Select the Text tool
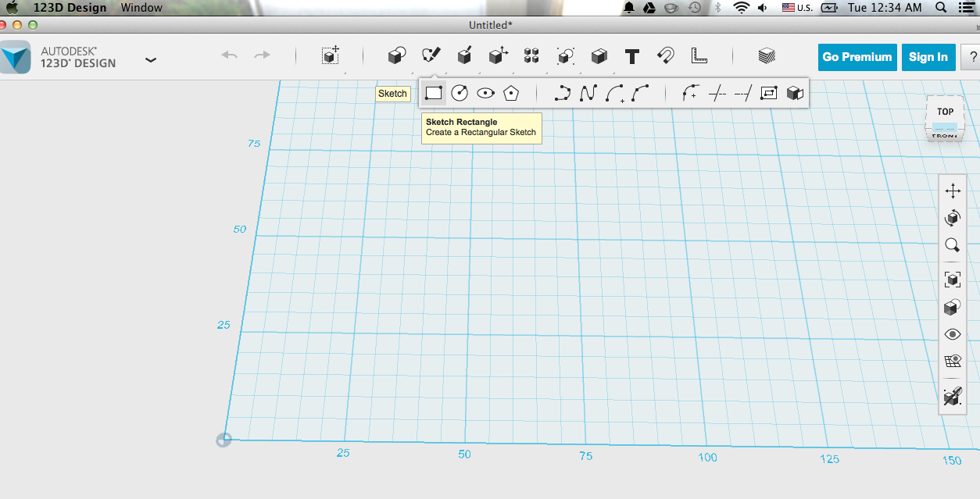Viewport: 980px width, 499px height. [632, 56]
